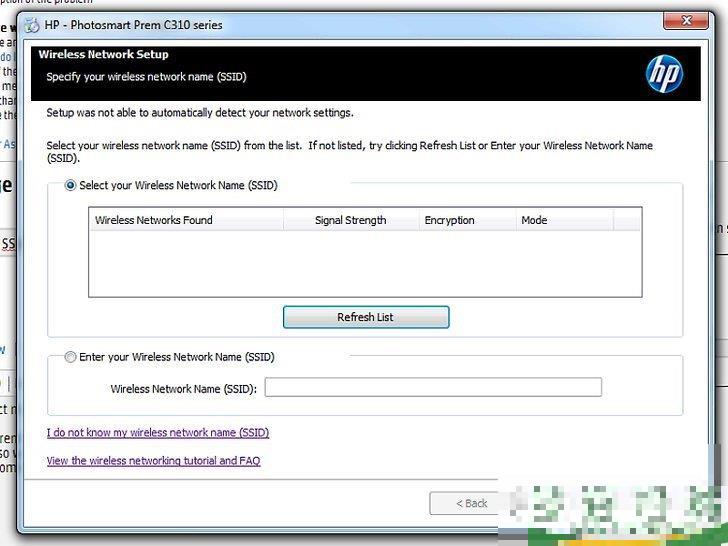Focus the Wireless Network Name (SSID) text field

[x=433, y=388]
